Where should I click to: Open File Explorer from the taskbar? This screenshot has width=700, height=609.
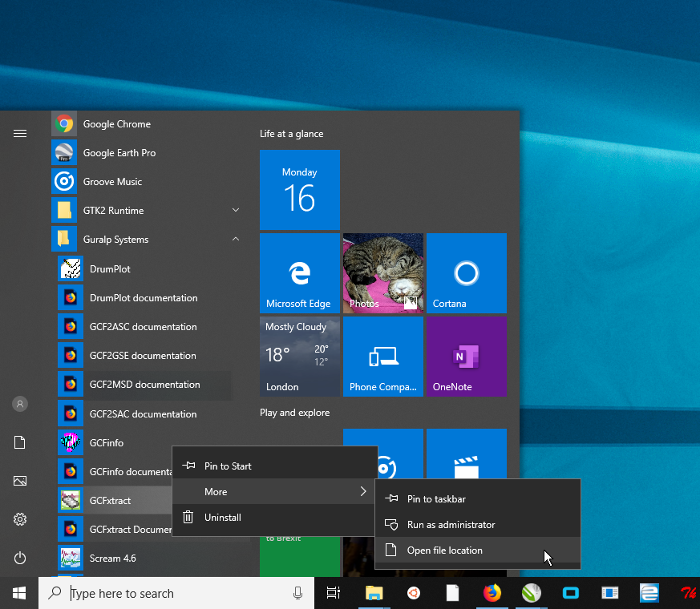tap(374, 593)
